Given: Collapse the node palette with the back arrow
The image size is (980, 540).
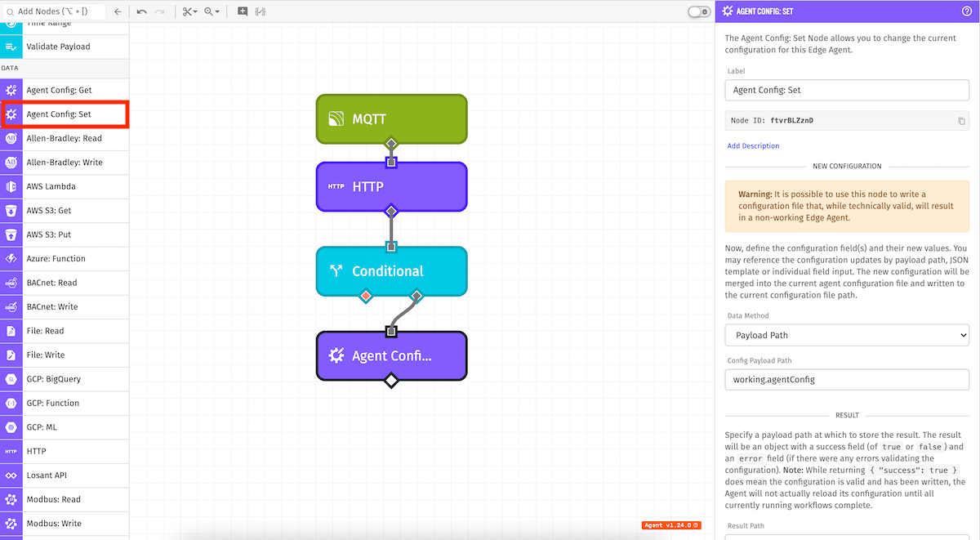Looking at the screenshot, I should (118, 12).
